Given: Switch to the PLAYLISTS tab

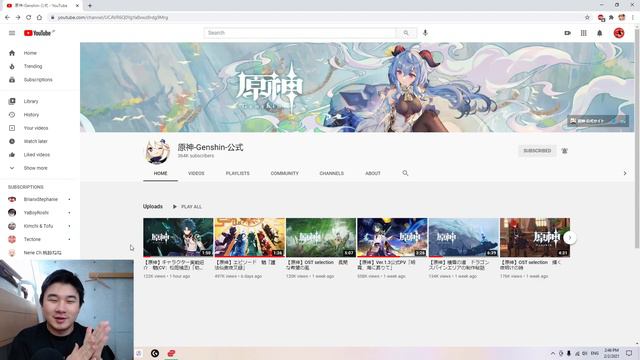Looking at the screenshot, I should (x=238, y=173).
